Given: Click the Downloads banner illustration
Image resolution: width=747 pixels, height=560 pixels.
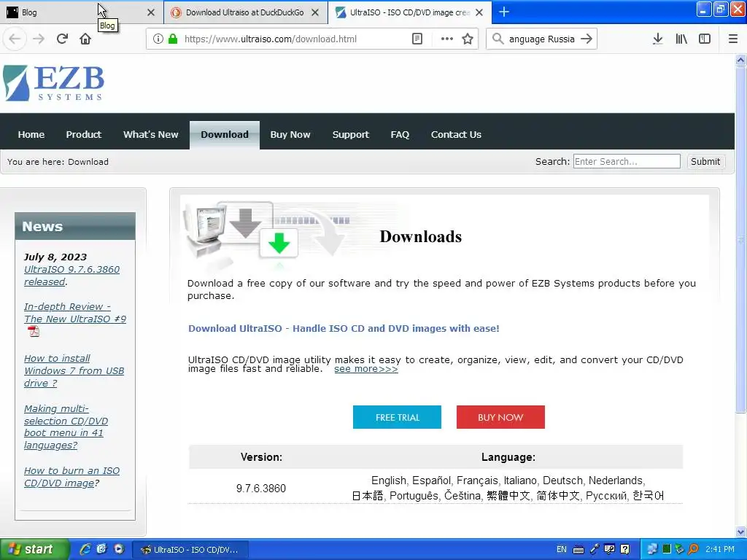Looking at the screenshot, I should click(267, 235).
